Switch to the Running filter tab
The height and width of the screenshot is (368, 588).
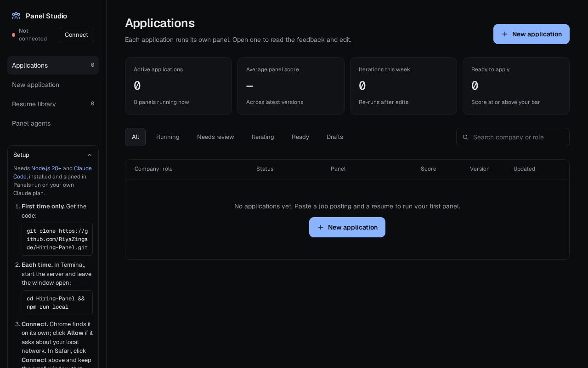pyautogui.click(x=168, y=137)
